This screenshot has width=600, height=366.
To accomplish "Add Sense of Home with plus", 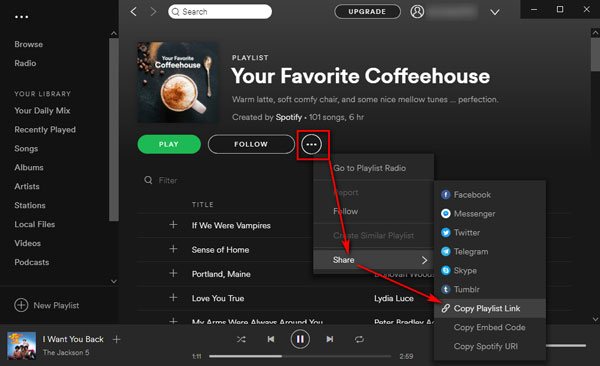I will click(173, 249).
